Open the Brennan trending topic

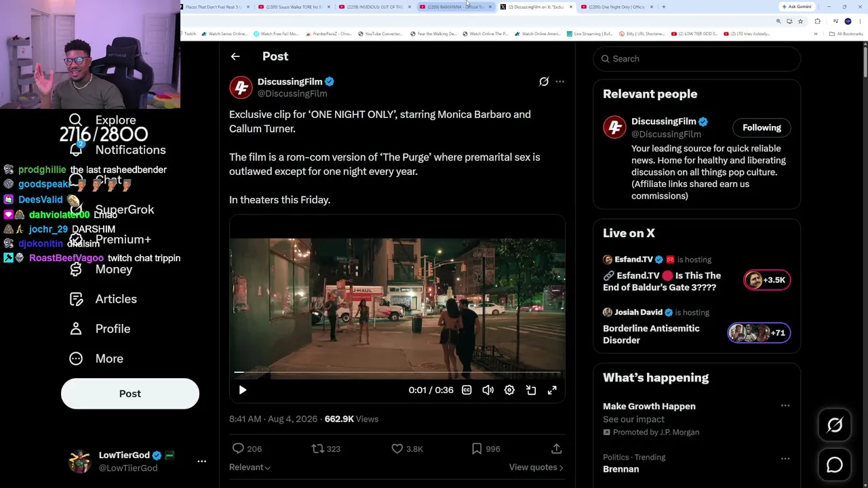pos(620,469)
